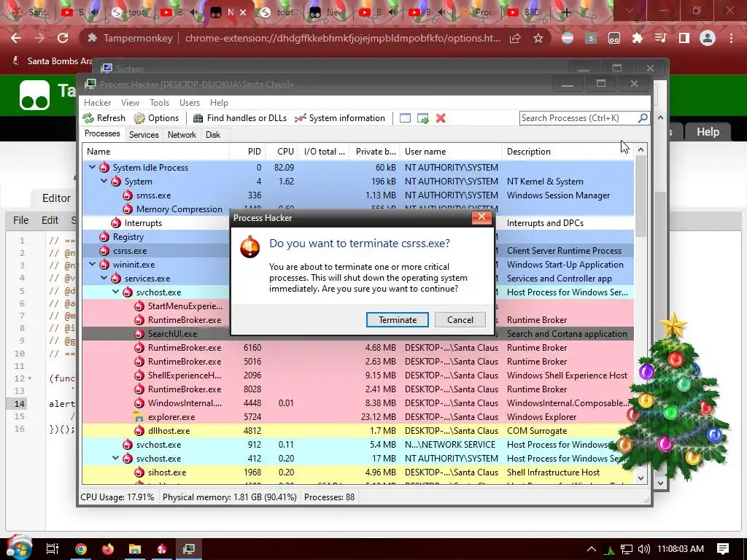Switch to the Disk tab
Screen dimensions: 747x560
213,135
